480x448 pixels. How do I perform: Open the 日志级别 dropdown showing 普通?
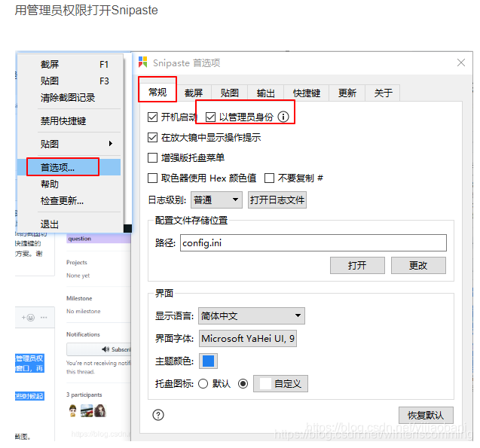click(x=216, y=200)
